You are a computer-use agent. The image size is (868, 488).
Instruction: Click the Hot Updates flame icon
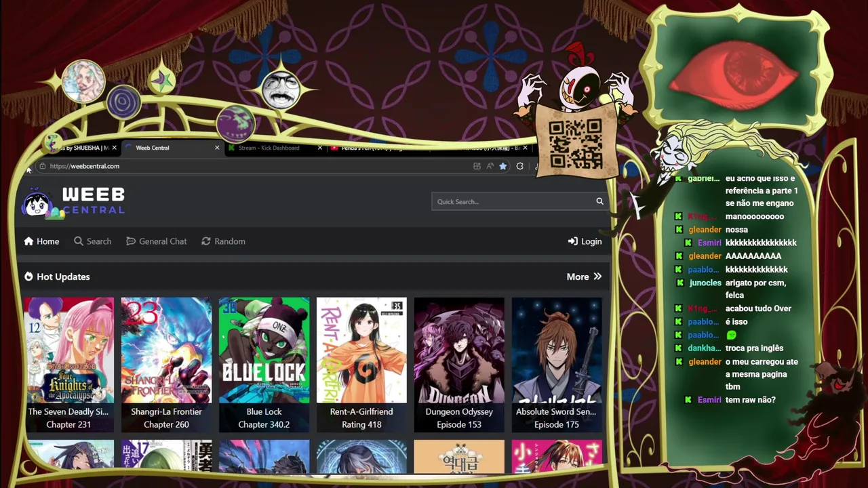(x=28, y=277)
